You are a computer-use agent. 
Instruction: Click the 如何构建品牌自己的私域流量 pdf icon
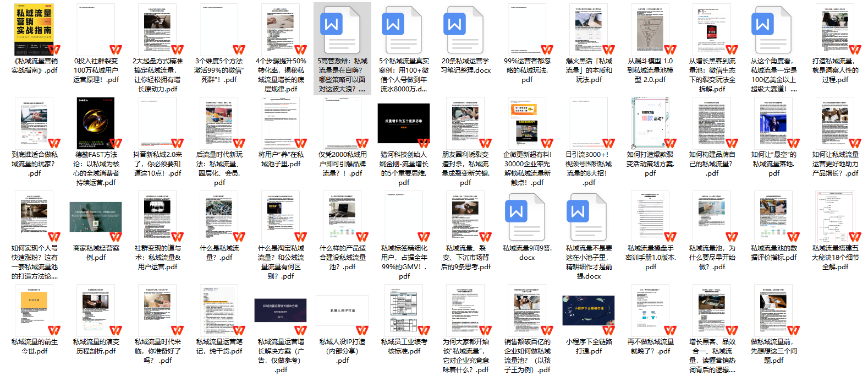[x=712, y=122]
